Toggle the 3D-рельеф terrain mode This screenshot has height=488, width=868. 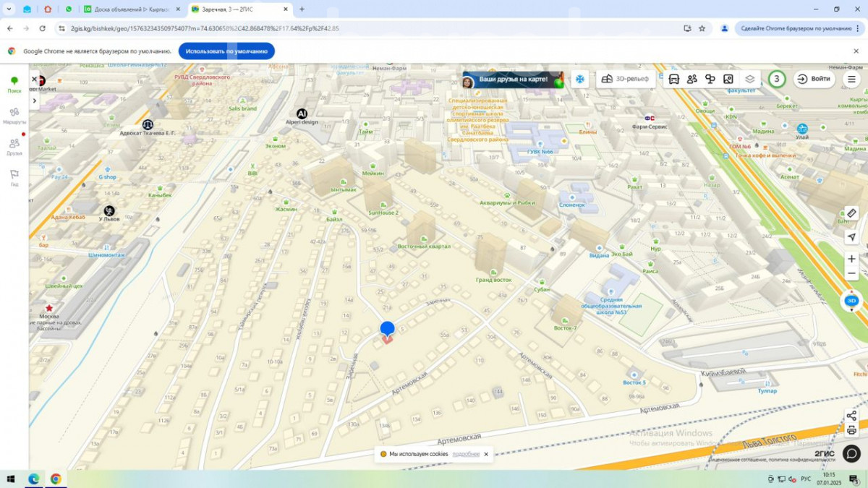pos(626,79)
